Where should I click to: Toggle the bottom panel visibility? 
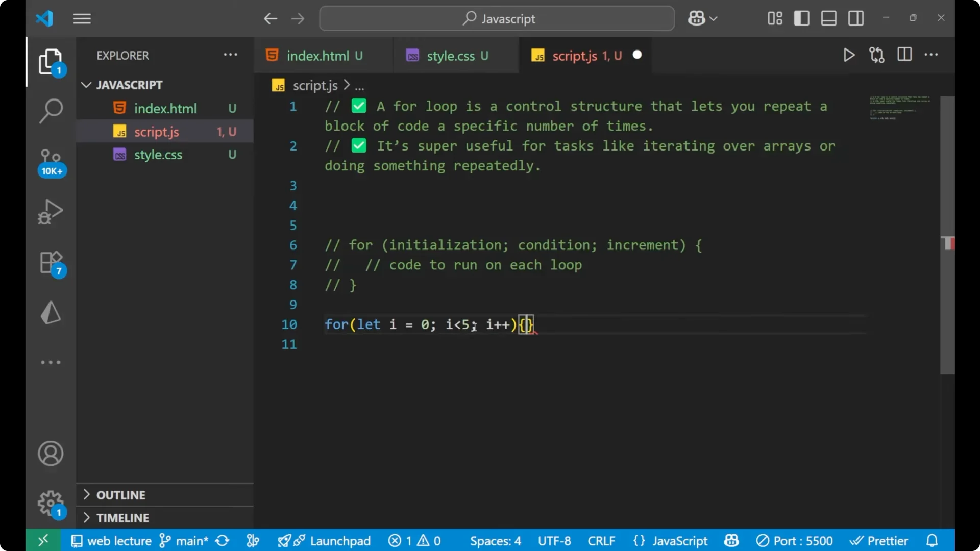click(828, 18)
